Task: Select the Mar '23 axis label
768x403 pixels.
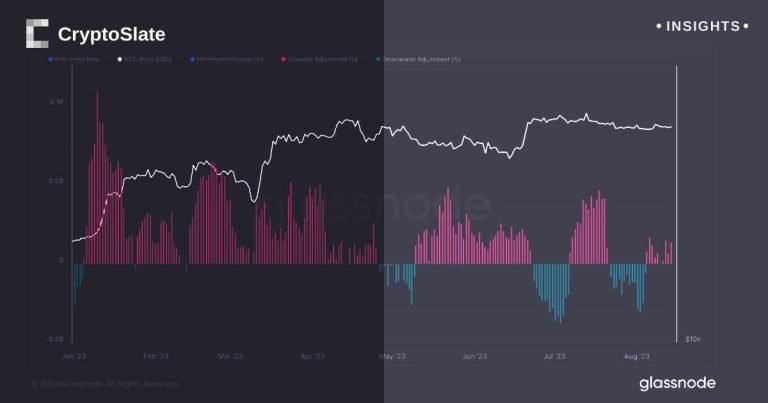Action: 231,356
